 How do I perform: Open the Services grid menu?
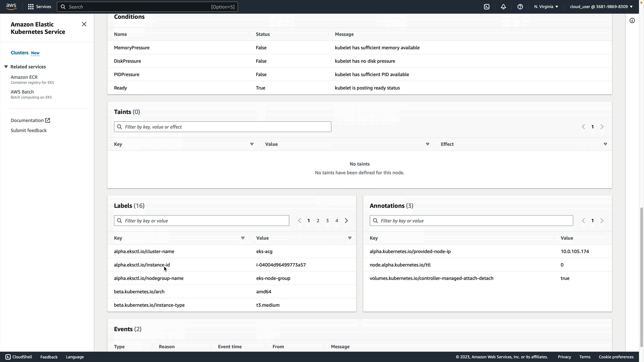coord(40,7)
